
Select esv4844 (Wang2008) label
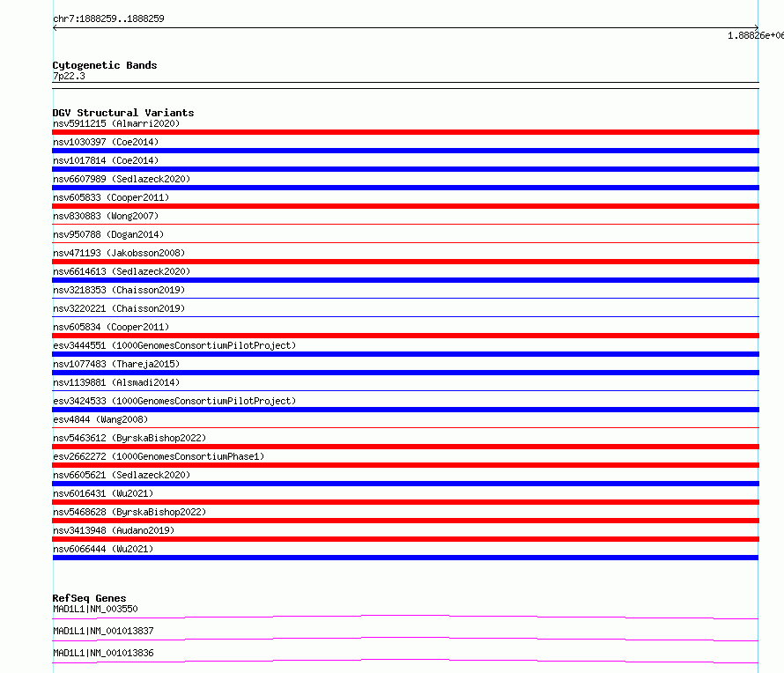point(100,419)
